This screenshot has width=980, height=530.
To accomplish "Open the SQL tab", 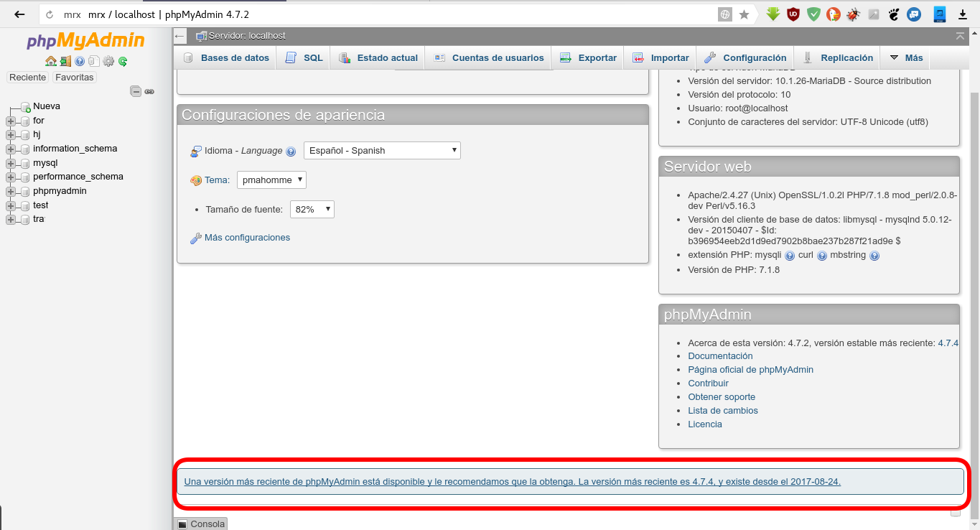I will coord(304,58).
